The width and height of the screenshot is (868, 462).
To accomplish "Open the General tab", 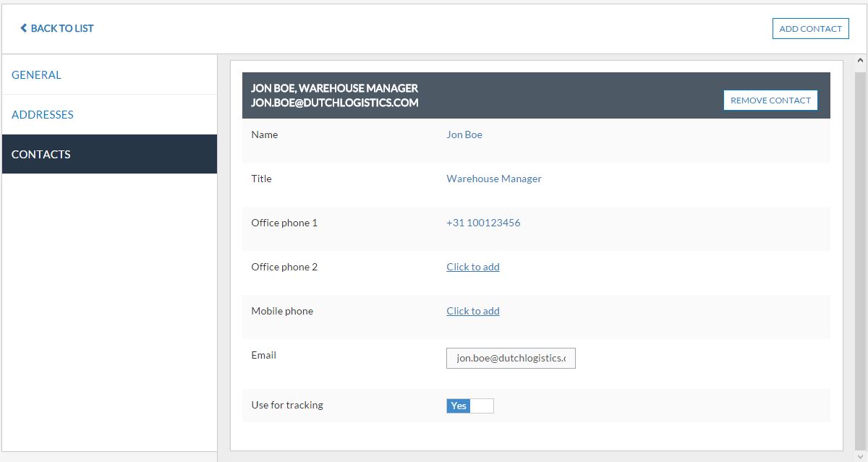I will 36,74.
